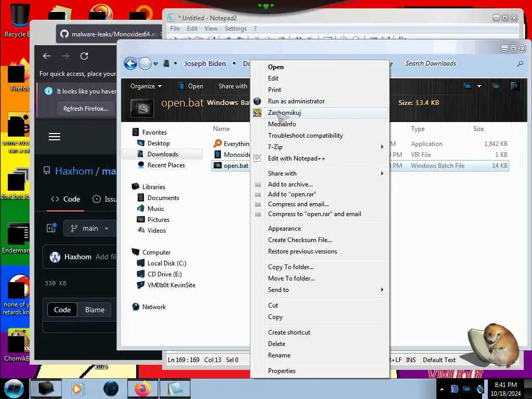Screen dimensions: 532x399
Task: Open Music library in navigation pane
Action: (155, 209)
